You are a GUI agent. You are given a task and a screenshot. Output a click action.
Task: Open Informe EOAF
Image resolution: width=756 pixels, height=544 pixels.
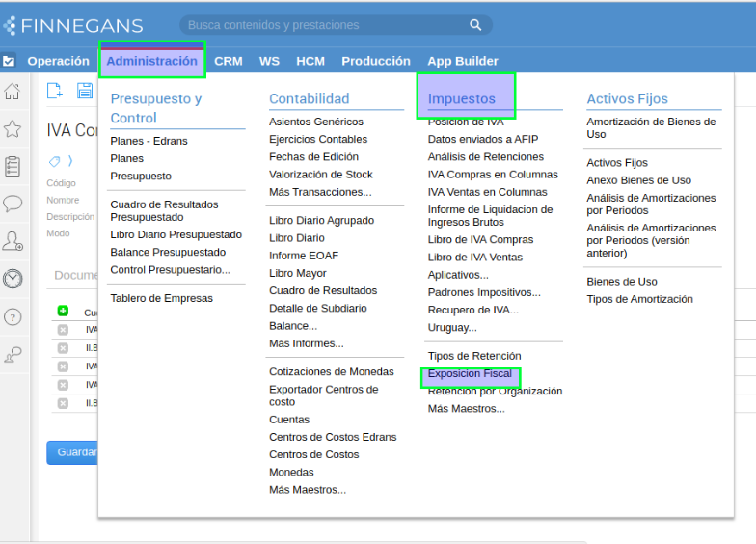pyautogui.click(x=304, y=256)
